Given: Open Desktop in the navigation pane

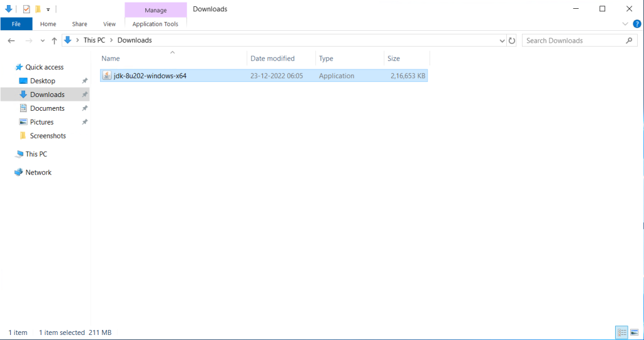Looking at the screenshot, I should pyautogui.click(x=42, y=81).
